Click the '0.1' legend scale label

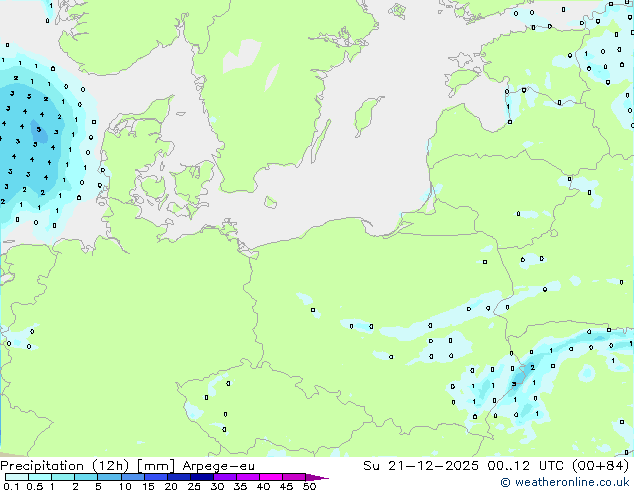[x=11, y=486]
